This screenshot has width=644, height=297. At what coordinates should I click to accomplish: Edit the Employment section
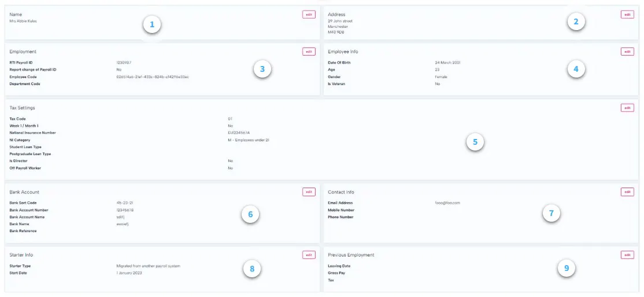point(309,52)
